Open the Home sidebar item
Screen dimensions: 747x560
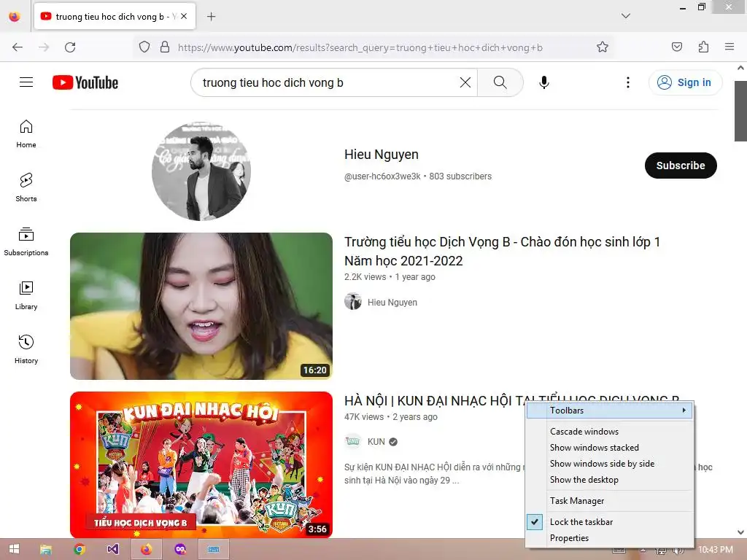[x=26, y=134]
